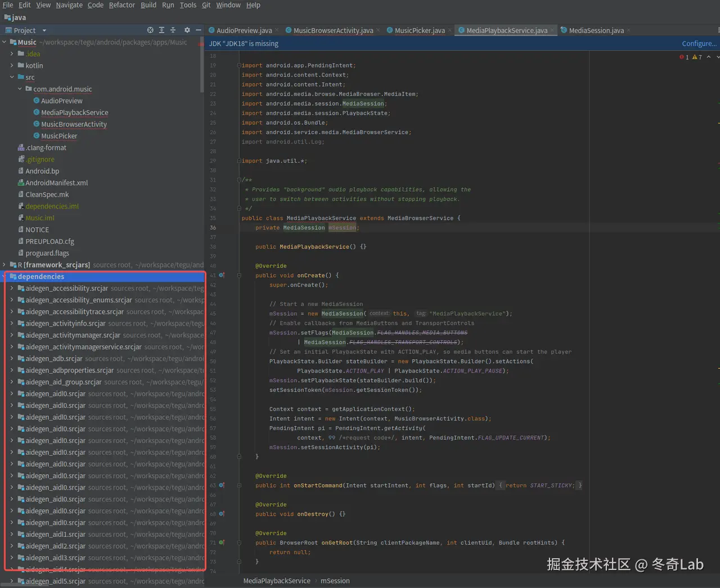Open the Git menu
Viewport: 720px width, 588px height.
point(206,5)
